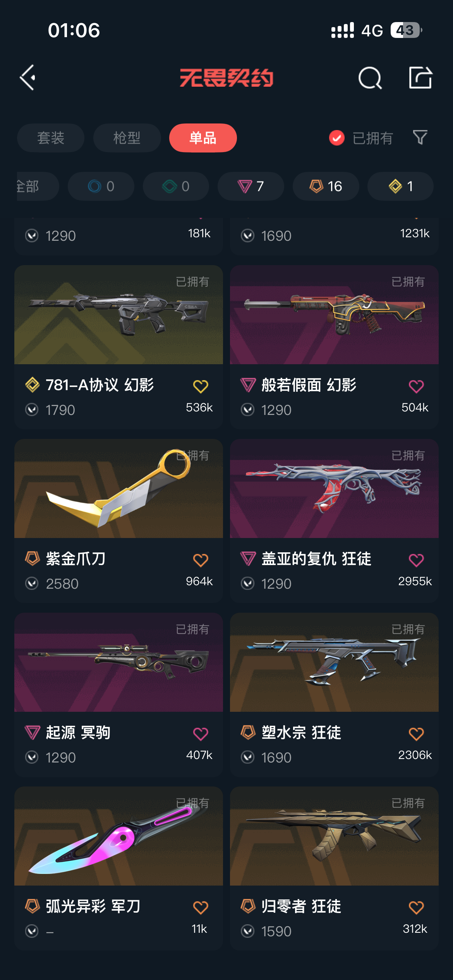Open the filter funnel icon
453x980 pixels.
[420, 137]
